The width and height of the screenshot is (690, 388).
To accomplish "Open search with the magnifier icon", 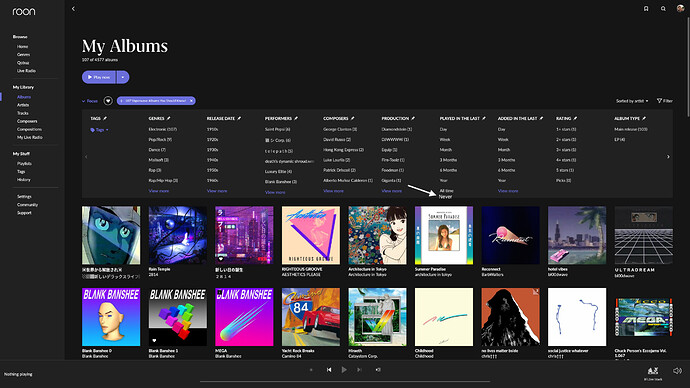I will tap(663, 8).
